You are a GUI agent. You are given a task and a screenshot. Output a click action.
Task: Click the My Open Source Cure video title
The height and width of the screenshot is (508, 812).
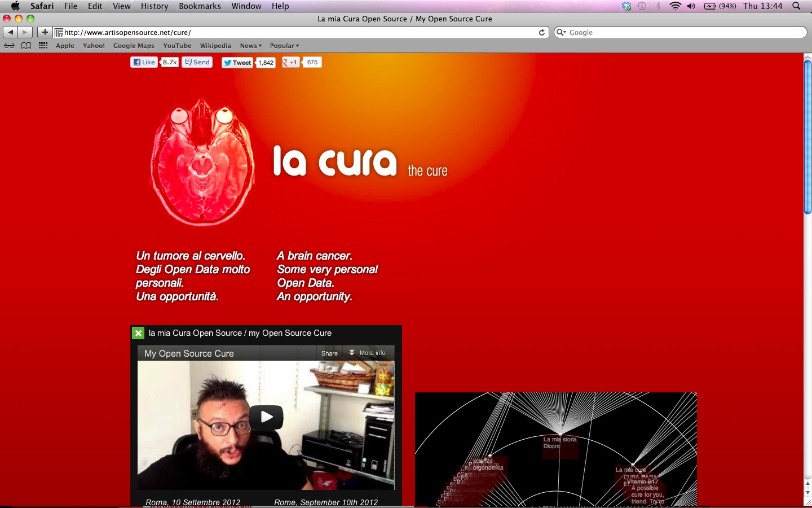(189, 353)
